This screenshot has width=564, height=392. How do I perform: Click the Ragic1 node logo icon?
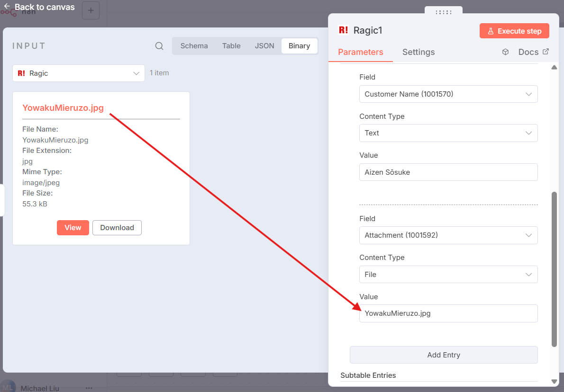(x=343, y=30)
